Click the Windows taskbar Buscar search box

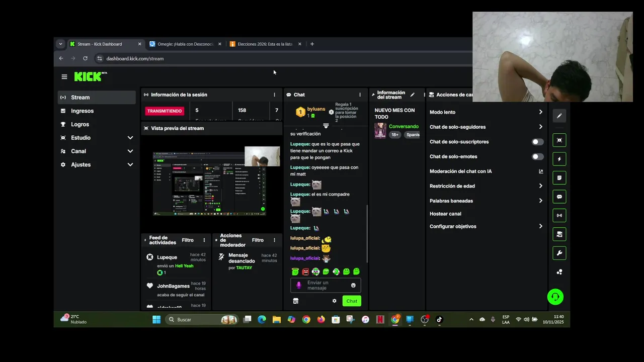click(202, 319)
